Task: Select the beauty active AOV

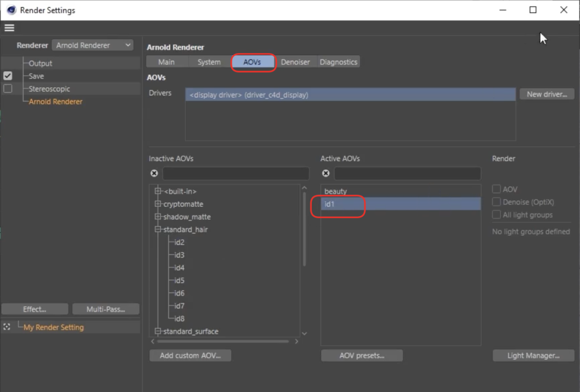Action: [400, 191]
